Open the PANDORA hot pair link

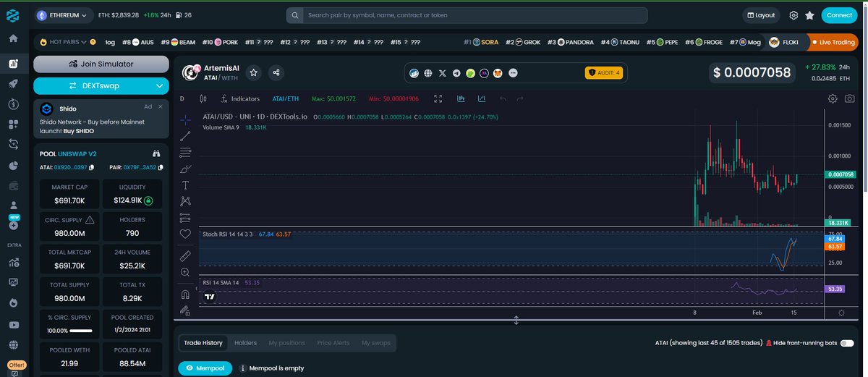click(x=571, y=42)
